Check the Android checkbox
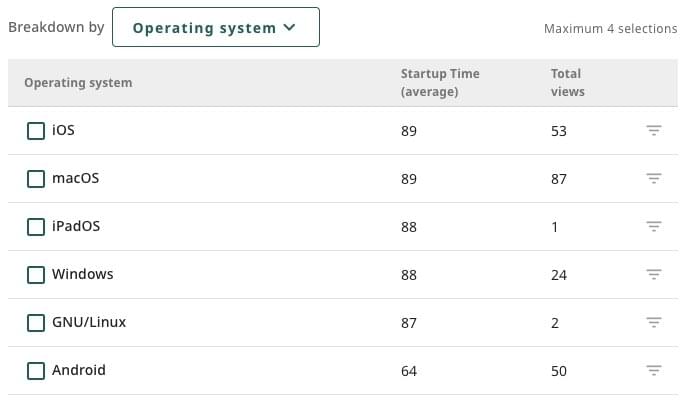684x403 pixels. click(x=36, y=371)
